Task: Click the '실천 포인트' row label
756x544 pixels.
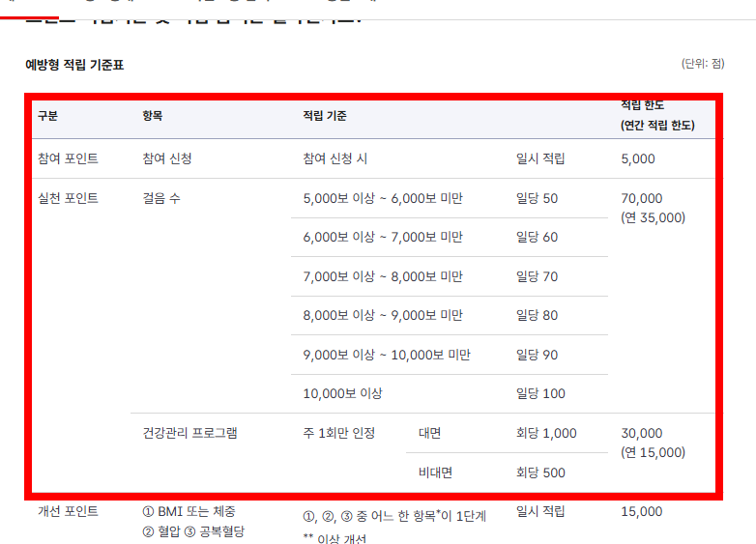Action: pos(68,198)
